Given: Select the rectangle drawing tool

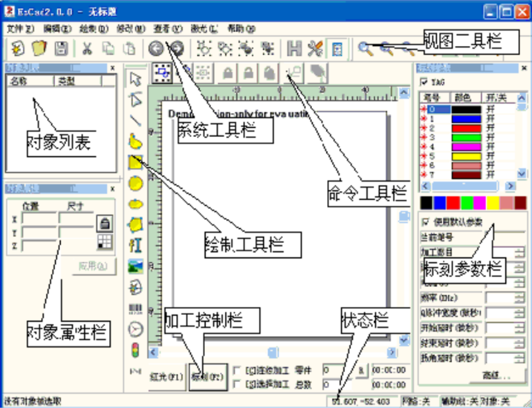Looking at the screenshot, I should pos(135,161).
